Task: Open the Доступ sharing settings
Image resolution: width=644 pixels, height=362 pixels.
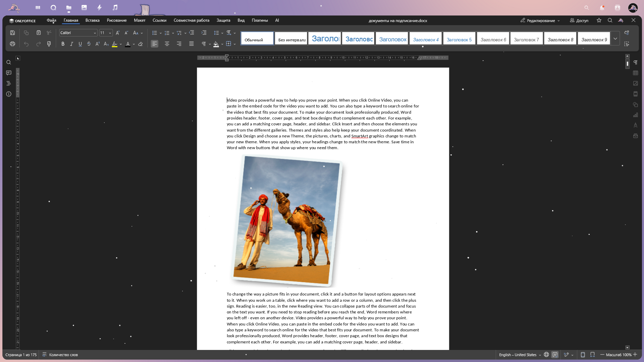Action: point(579,21)
